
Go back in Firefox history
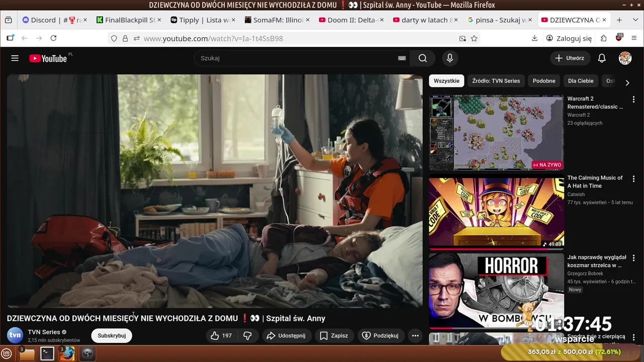coord(24,38)
